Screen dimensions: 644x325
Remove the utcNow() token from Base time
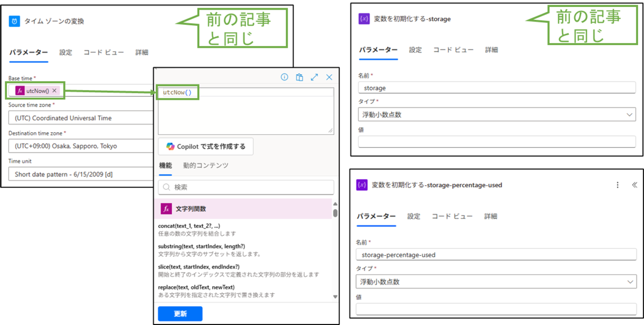point(54,91)
